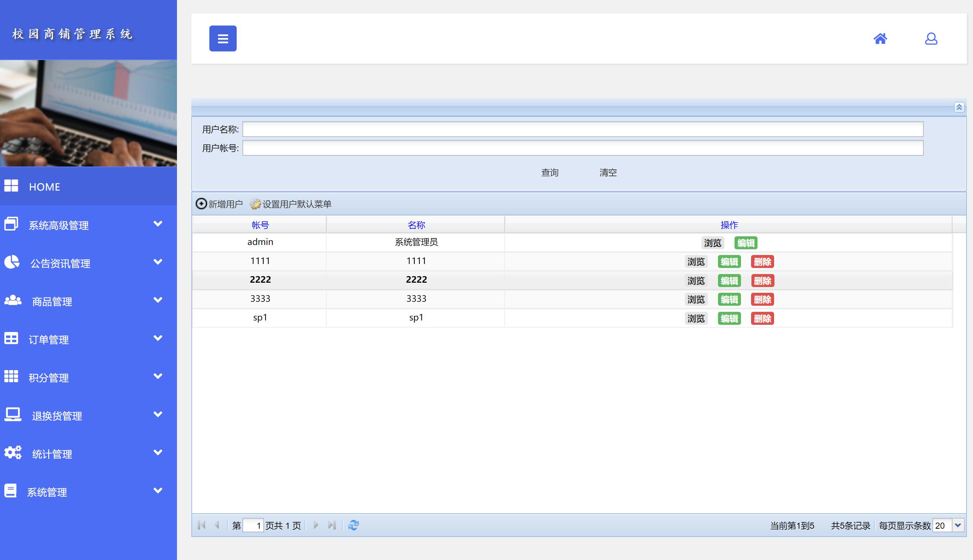Click 浏览 for admin row

[x=712, y=243]
